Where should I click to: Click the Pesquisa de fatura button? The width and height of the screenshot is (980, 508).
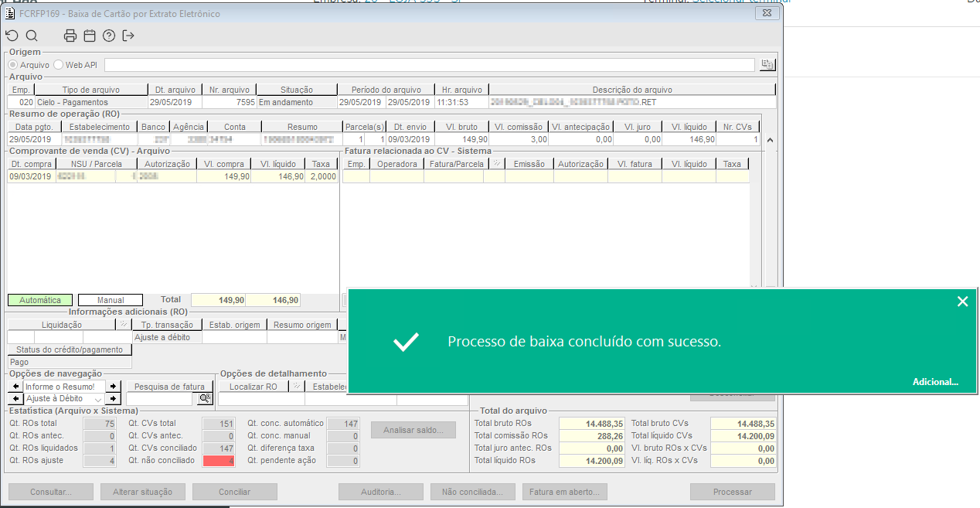[x=170, y=386]
